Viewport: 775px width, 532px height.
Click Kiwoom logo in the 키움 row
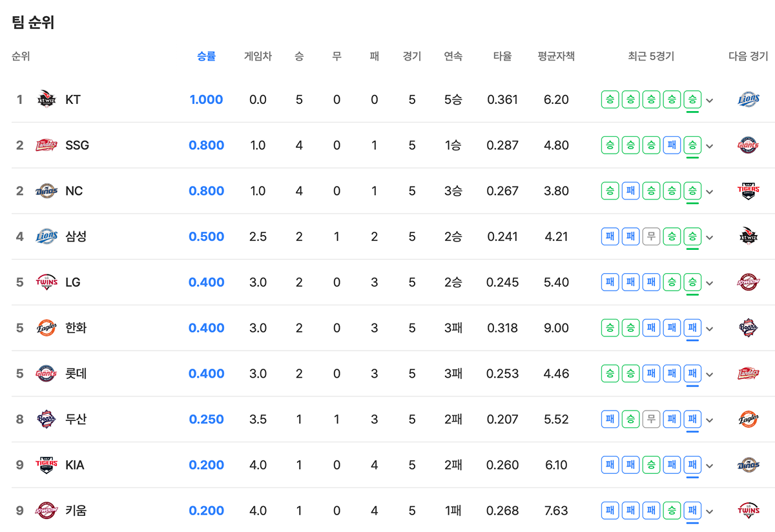tap(46, 511)
